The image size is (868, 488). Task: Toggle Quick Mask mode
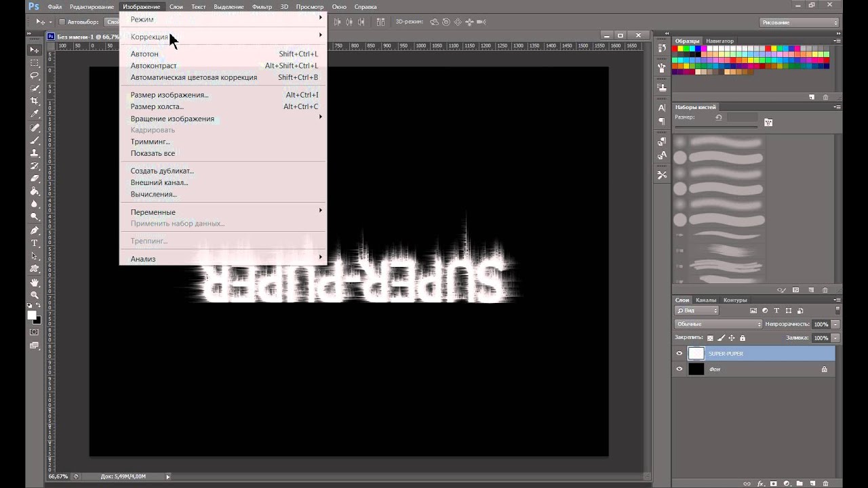pos(35,332)
